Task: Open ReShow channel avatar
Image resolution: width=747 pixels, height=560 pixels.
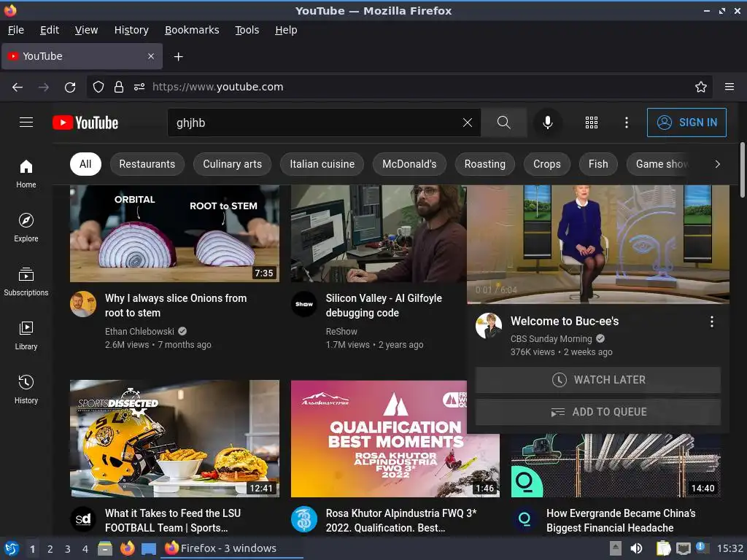Action: (304, 304)
